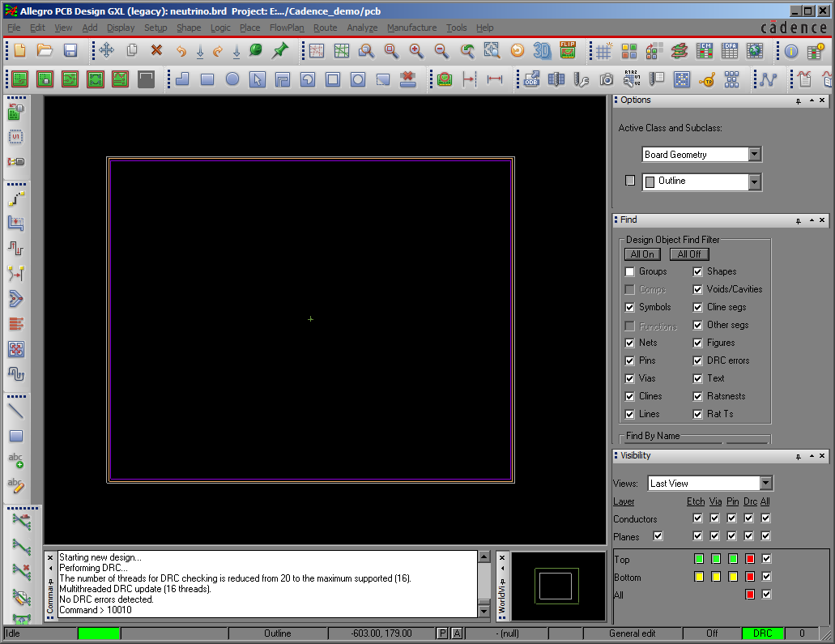
Task: Collapse the Visibility panel arrow
Action: coord(812,456)
